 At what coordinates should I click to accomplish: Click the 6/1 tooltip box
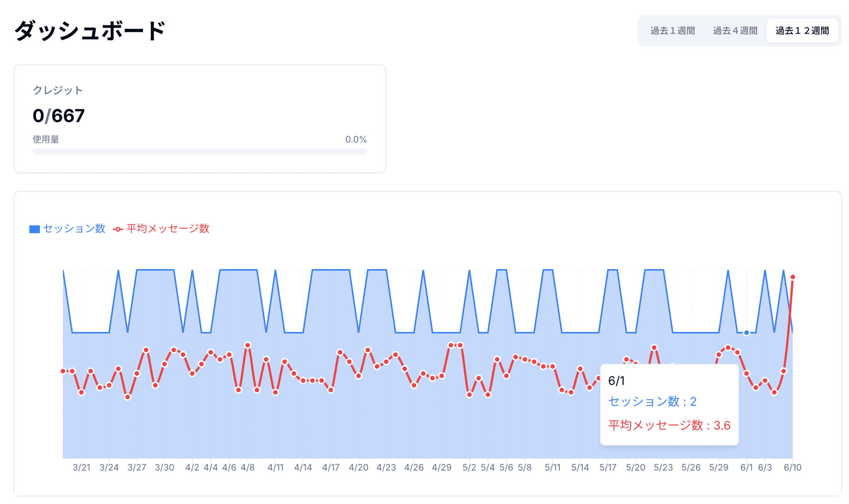[x=669, y=405]
